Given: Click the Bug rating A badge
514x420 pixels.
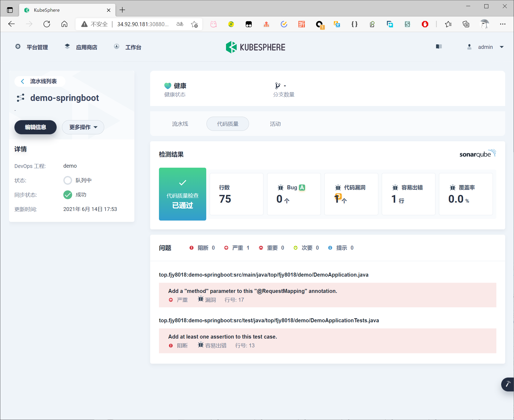Looking at the screenshot, I should pyautogui.click(x=302, y=187).
